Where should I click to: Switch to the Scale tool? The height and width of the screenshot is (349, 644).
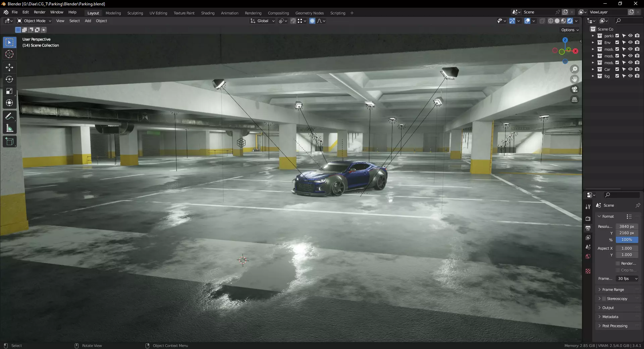(9, 91)
